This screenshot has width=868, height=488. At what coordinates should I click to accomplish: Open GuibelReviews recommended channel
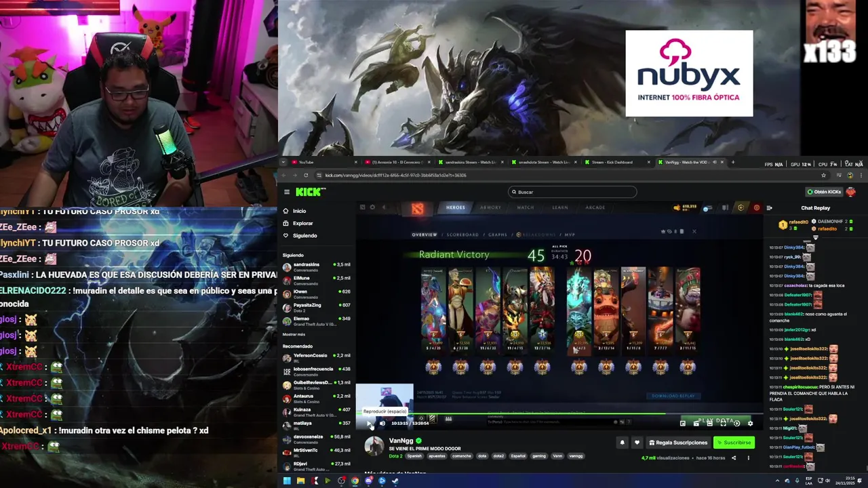pos(316,384)
